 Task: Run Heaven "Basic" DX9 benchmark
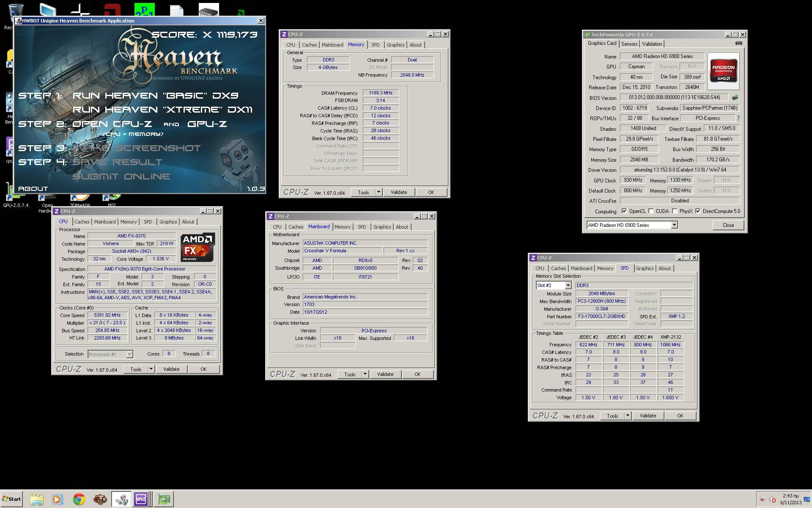click(155, 96)
